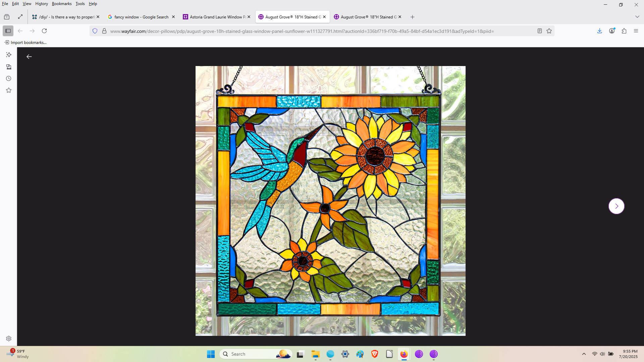Open the Paint palette app in taskbar

tap(360, 354)
